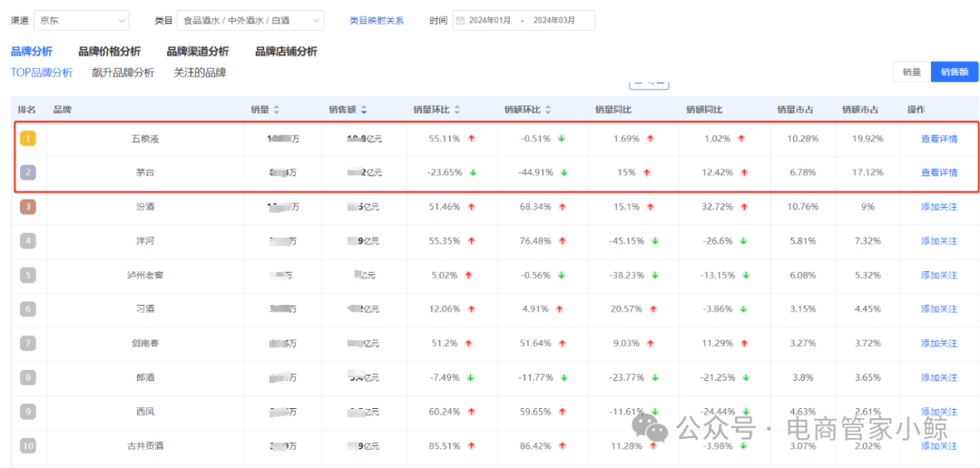The height and width of the screenshot is (468, 980).
Task: Click 茅台 销额市占 value 17.12%
Action: point(868,173)
